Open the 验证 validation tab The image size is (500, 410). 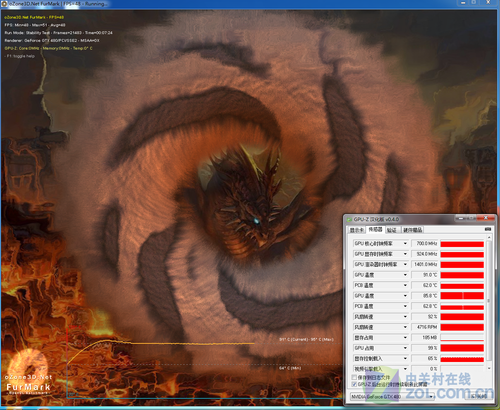coord(392,230)
